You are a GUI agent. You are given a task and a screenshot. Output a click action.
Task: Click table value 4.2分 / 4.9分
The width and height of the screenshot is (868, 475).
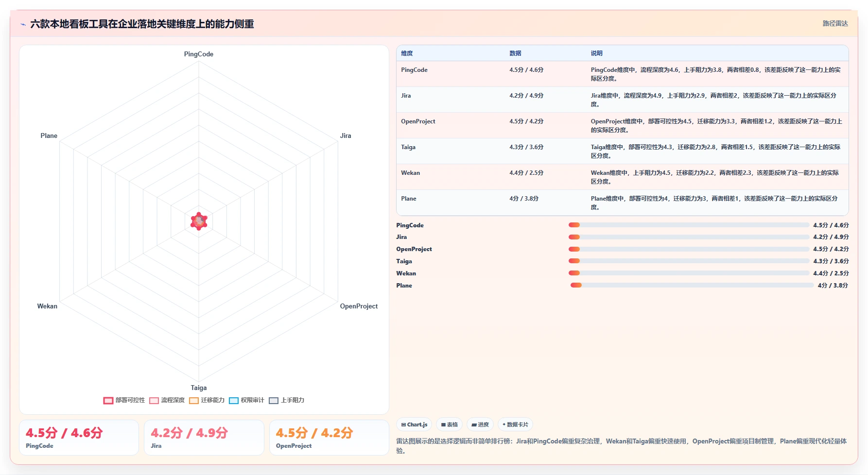pos(526,96)
